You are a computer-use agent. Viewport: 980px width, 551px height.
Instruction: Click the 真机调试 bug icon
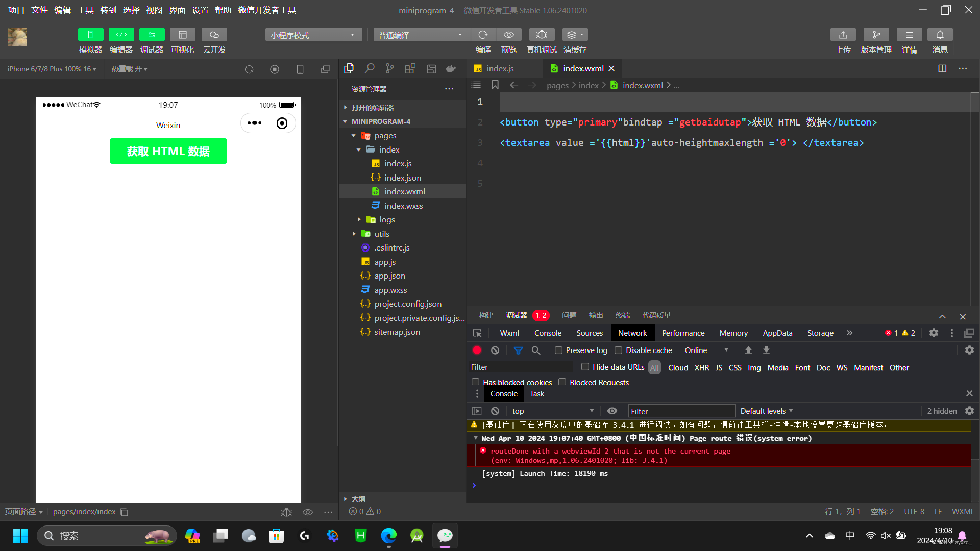pyautogui.click(x=542, y=35)
